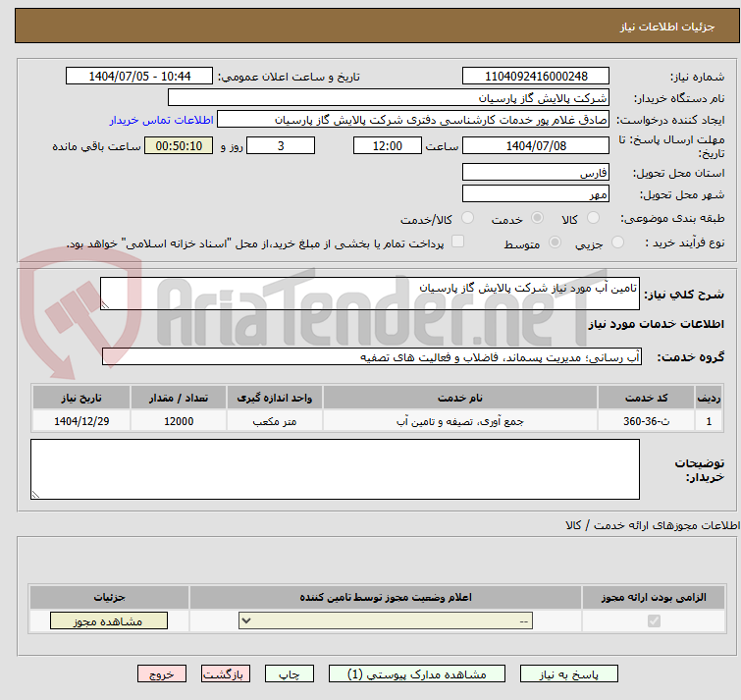Expand the license status dropdown

[x=386, y=621]
